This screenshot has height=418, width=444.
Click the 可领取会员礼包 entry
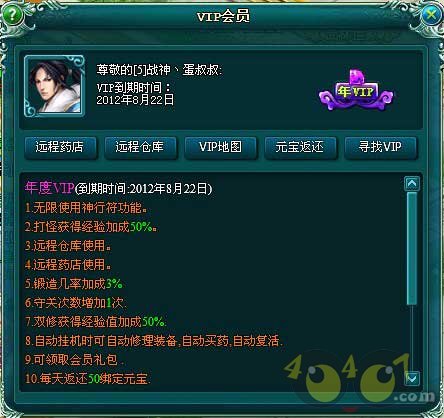(x=75, y=360)
